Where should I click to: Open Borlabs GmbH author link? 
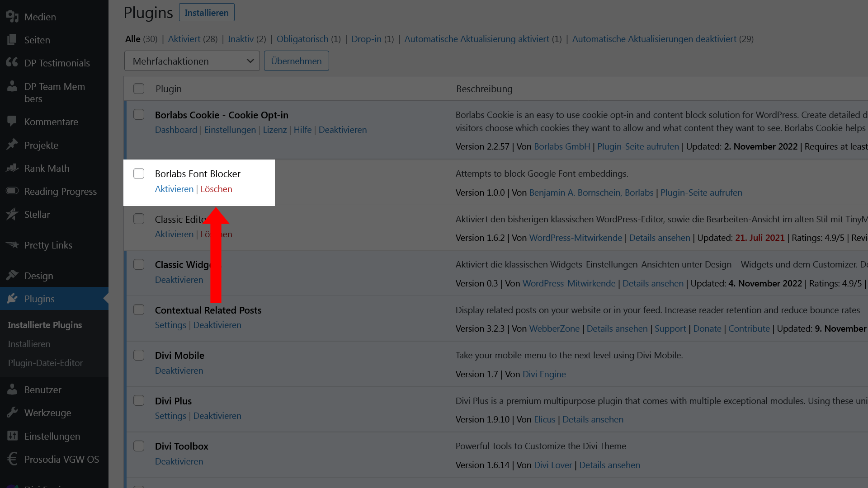(562, 146)
